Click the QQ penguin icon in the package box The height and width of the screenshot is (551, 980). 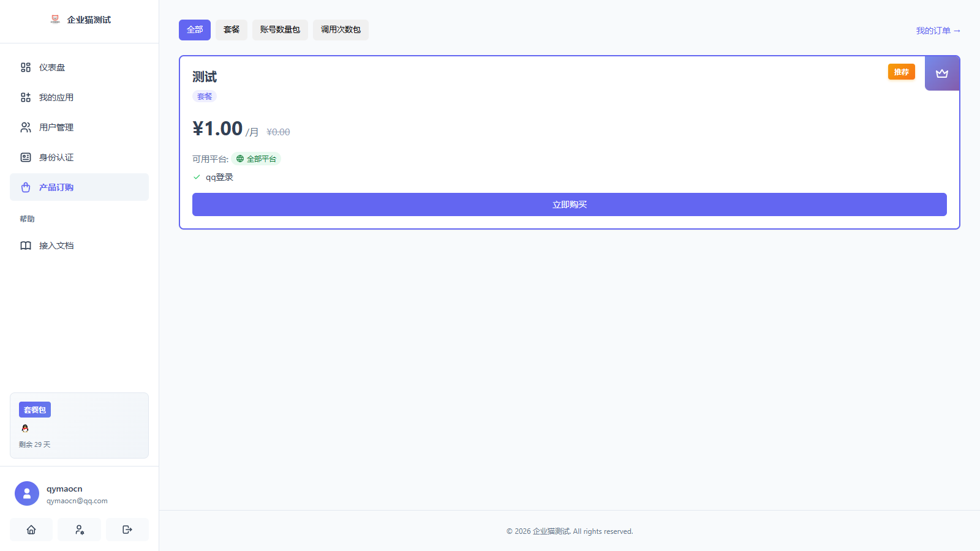(x=25, y=429)
